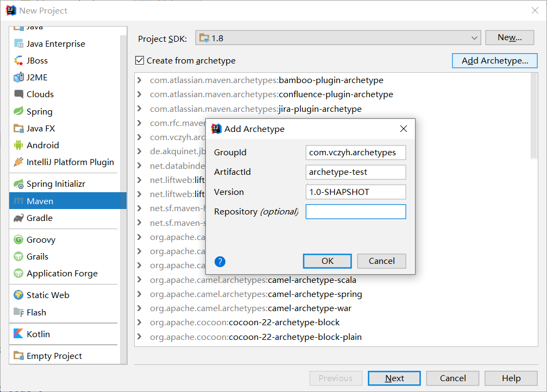547x392 pixels.
Task: Click the GroupId input field
Action: click(x=356, y=153)
